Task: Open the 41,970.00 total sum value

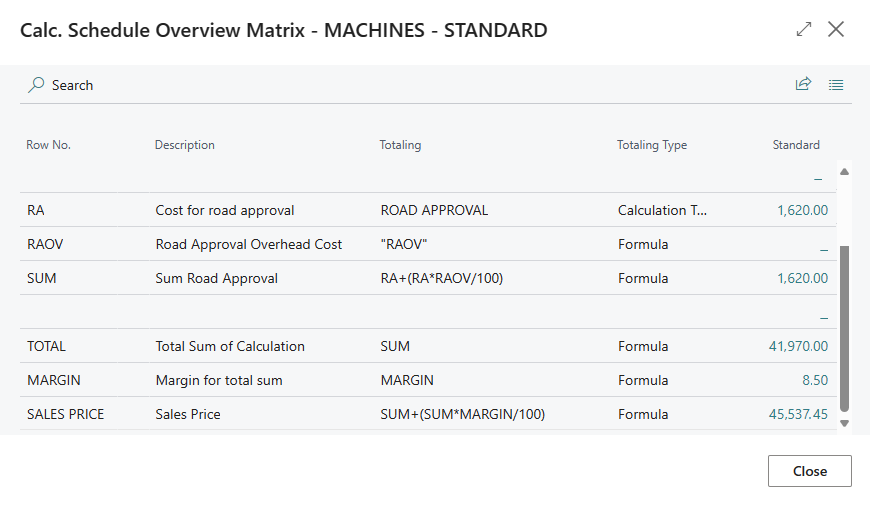Action: 798,346
